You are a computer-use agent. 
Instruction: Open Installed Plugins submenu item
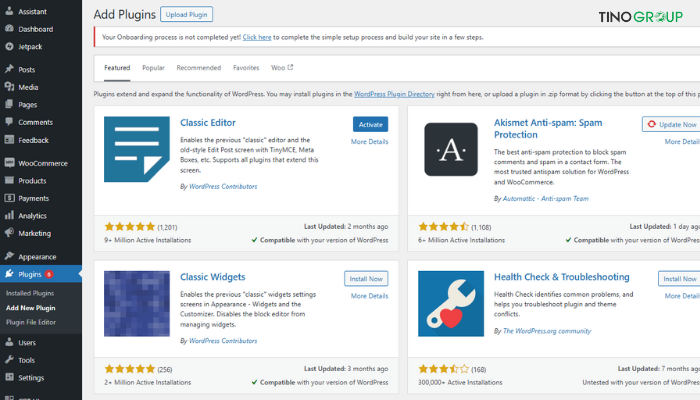coord(30,293)
